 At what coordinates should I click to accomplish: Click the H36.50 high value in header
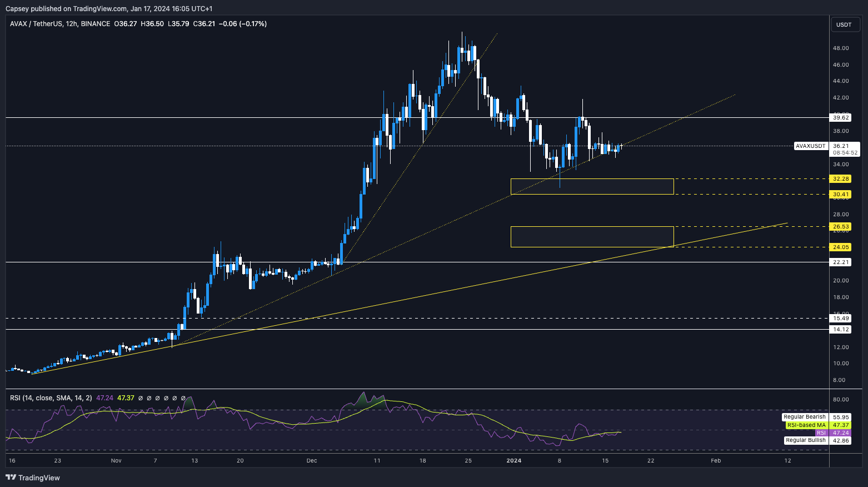pyautogui.click(x=152, y=24)
